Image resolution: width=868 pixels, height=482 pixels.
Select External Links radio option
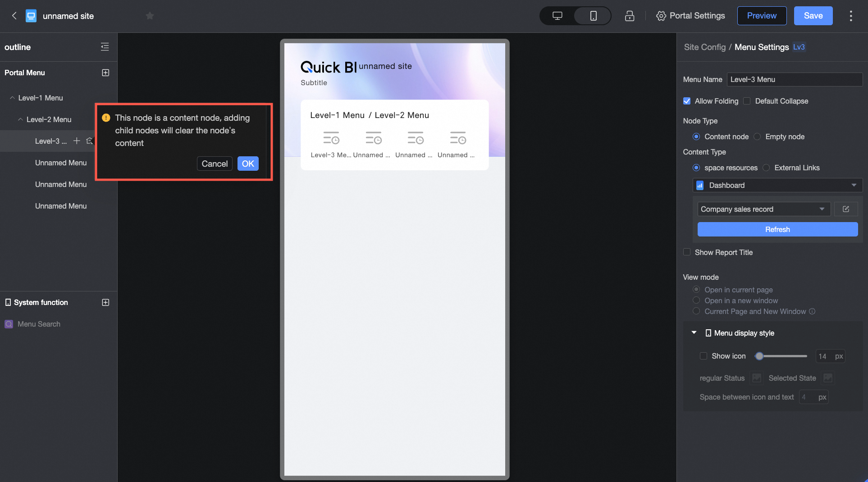click(766, 168)
